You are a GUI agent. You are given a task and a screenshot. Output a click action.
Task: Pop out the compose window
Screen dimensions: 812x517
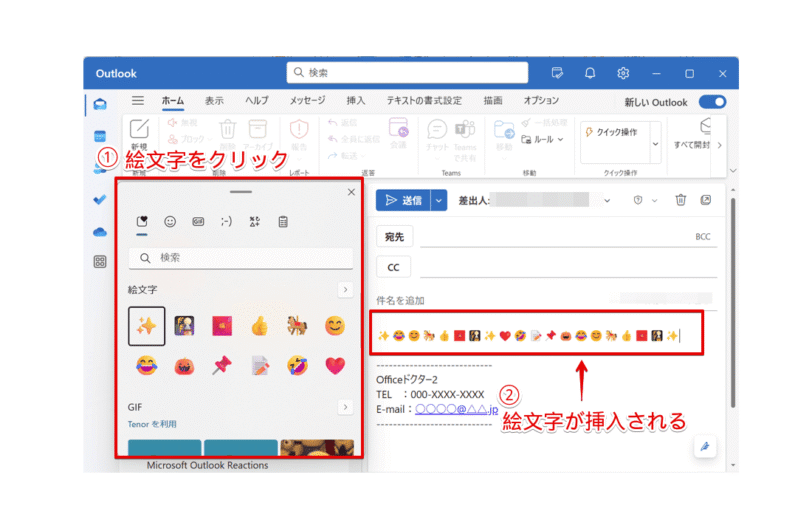pos(706,200)
